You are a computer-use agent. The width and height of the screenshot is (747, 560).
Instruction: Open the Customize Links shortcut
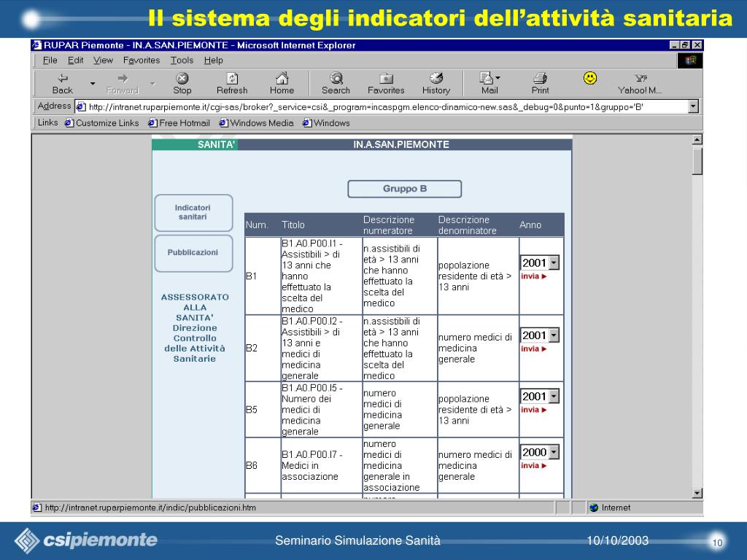[102, 122]
